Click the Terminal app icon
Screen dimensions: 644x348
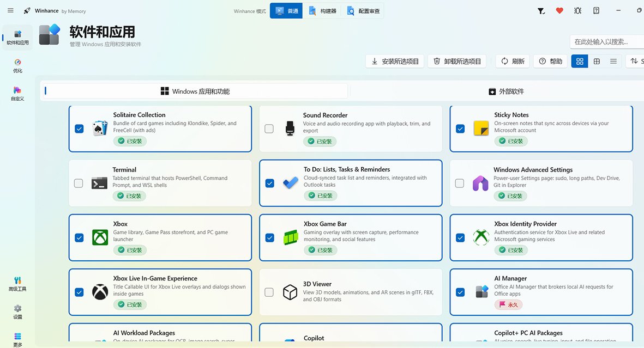[x=99, y=183]
